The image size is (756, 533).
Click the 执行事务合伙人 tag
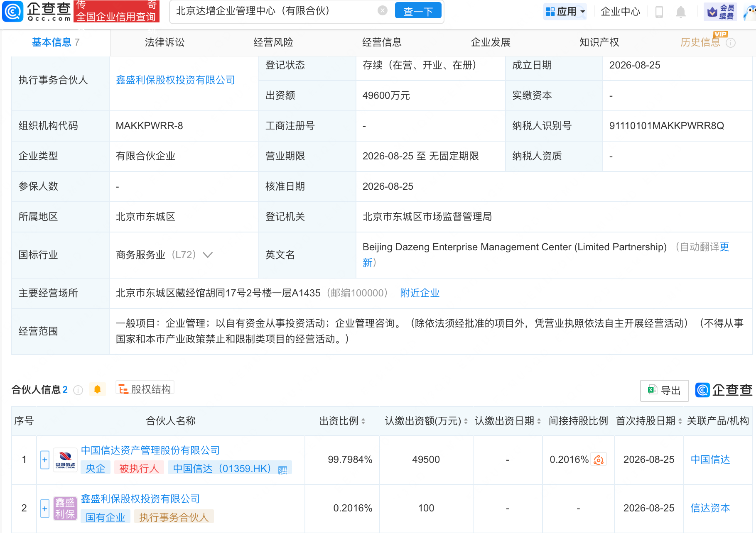point(174,517)
